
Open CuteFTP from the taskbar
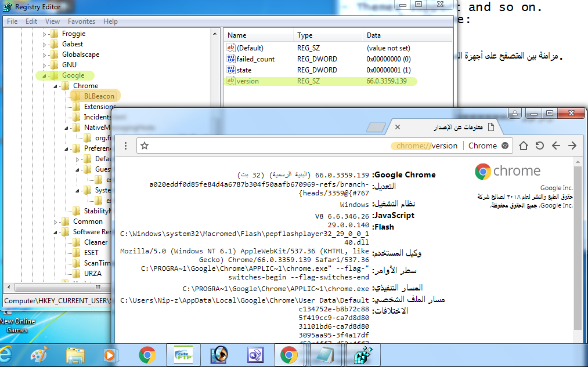pos(183,355)
